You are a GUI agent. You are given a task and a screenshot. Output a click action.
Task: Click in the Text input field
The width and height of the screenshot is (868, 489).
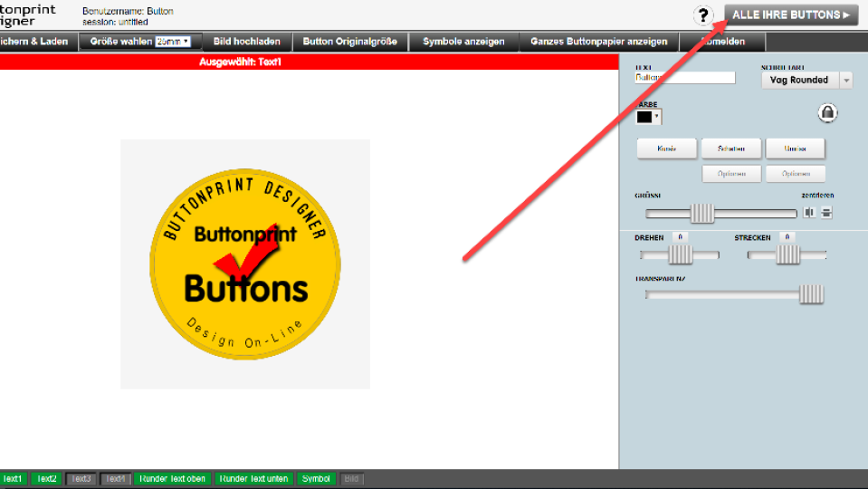coord(685,79)
